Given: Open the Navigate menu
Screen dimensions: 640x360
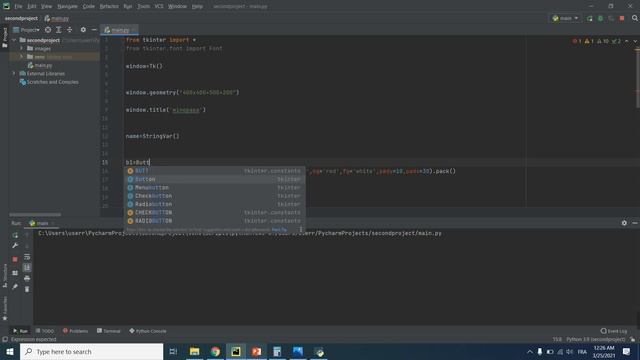Looking at the screenshot, I should pos(67,6).
